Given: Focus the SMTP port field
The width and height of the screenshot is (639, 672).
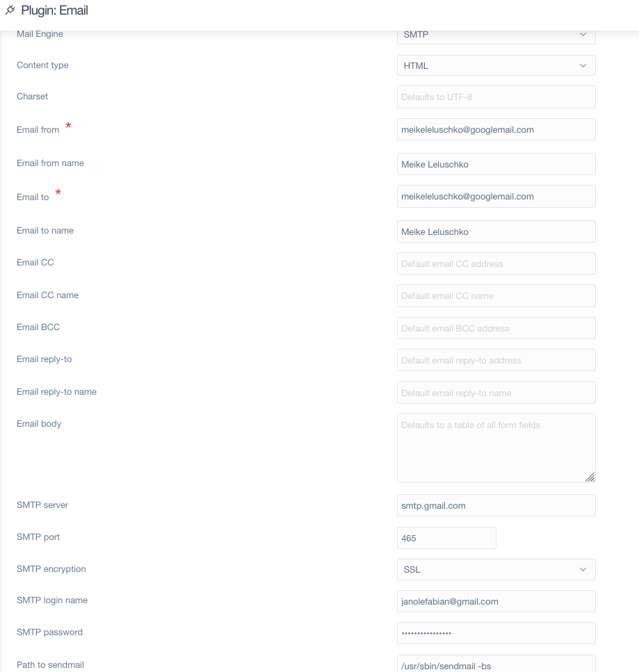Looking at the screenshot, I should point(446,538).
